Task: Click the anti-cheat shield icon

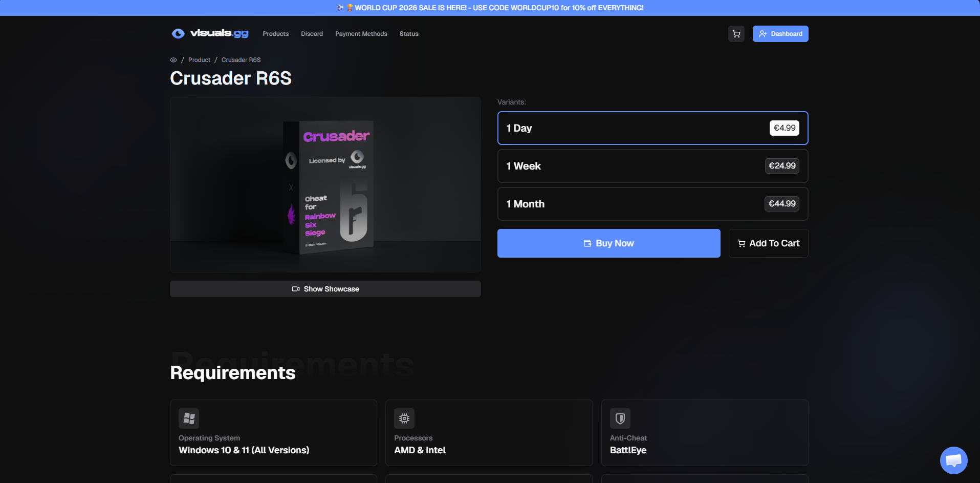Action: pos(620,418)
